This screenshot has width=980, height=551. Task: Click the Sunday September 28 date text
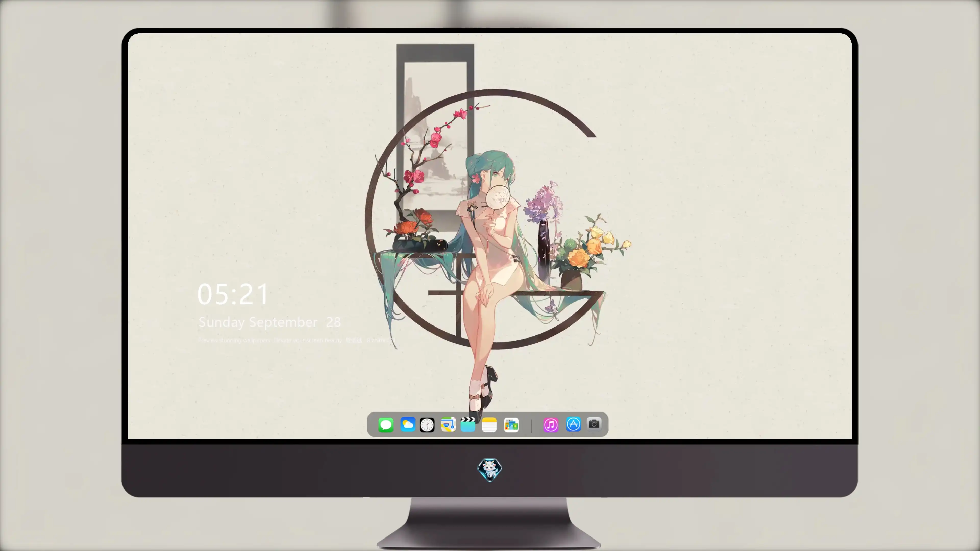(x=270, y=322)
